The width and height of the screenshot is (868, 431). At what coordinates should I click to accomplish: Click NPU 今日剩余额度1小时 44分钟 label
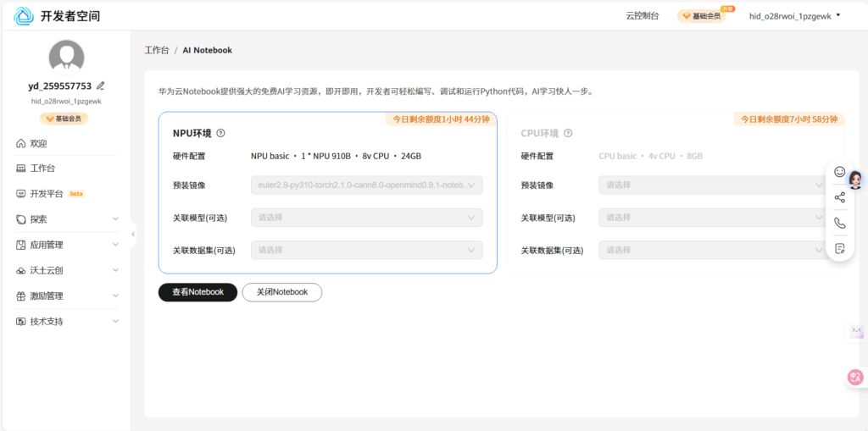[x=441, y=119]
